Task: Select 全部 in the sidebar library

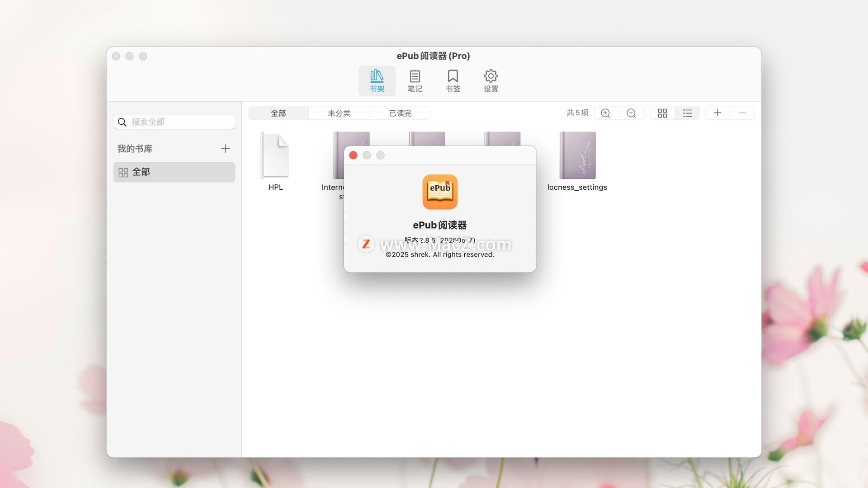Action: (x=174, y=172)
